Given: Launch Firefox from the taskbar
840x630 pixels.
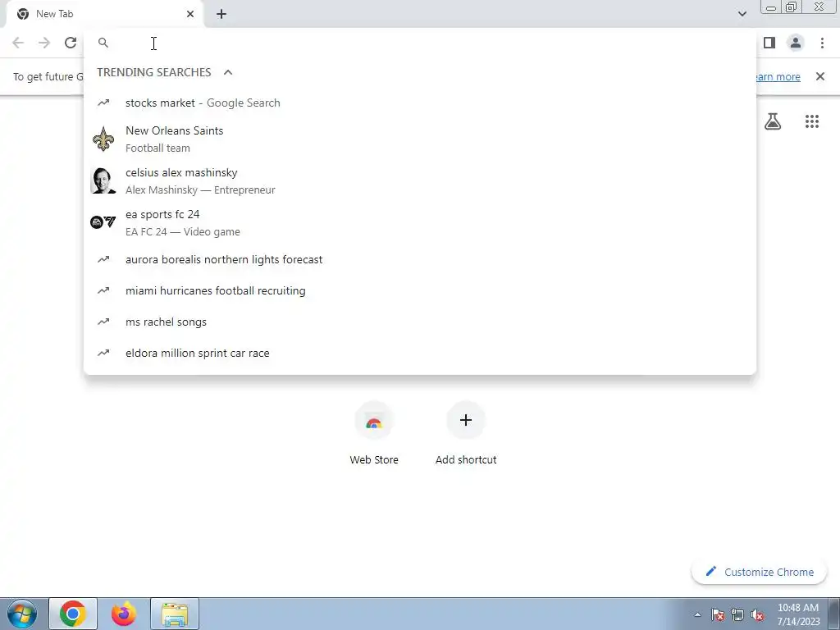Looking at the screenshot, I should point(124,614).
